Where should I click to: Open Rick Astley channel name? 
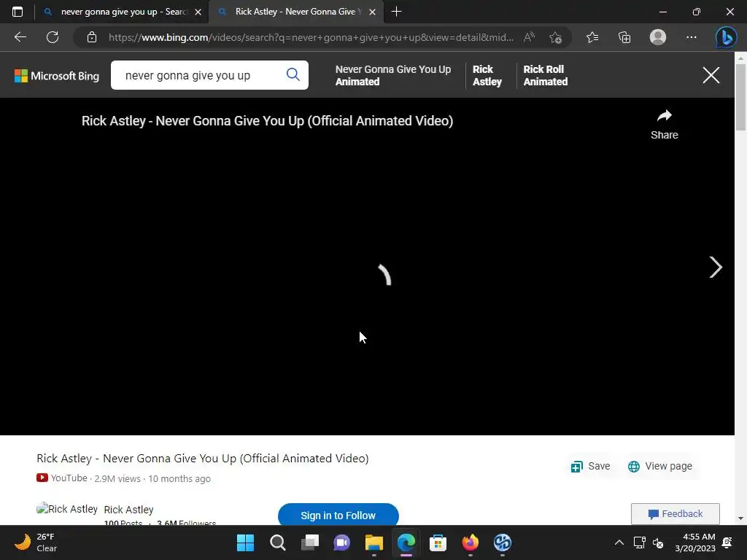(x=128, y=510)
